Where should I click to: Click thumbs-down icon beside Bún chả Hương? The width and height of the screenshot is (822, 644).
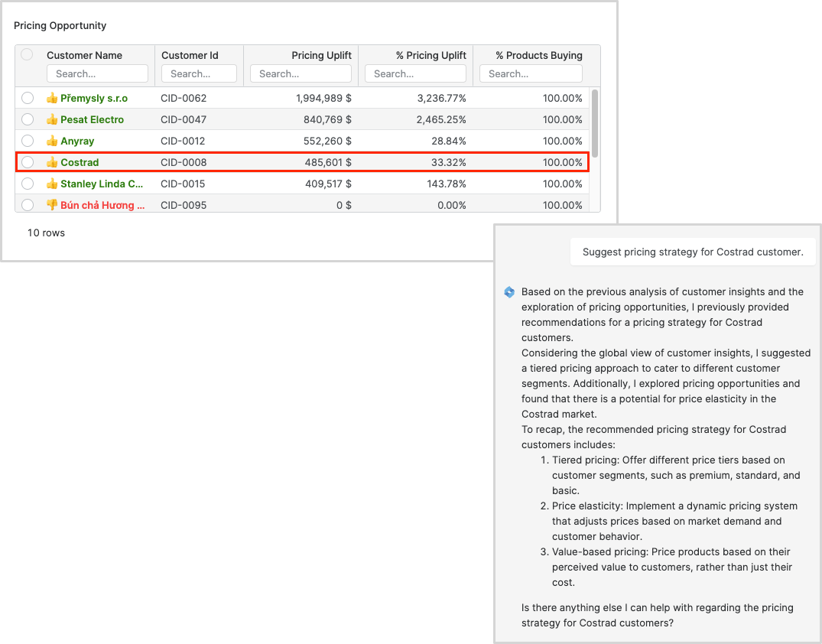(x=52, y=205)
